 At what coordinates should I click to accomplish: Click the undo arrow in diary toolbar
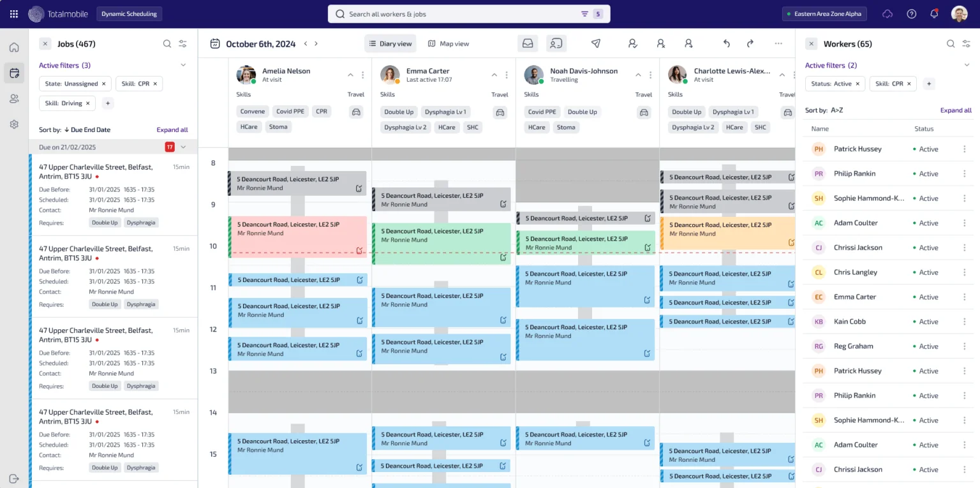coord(726,43)
